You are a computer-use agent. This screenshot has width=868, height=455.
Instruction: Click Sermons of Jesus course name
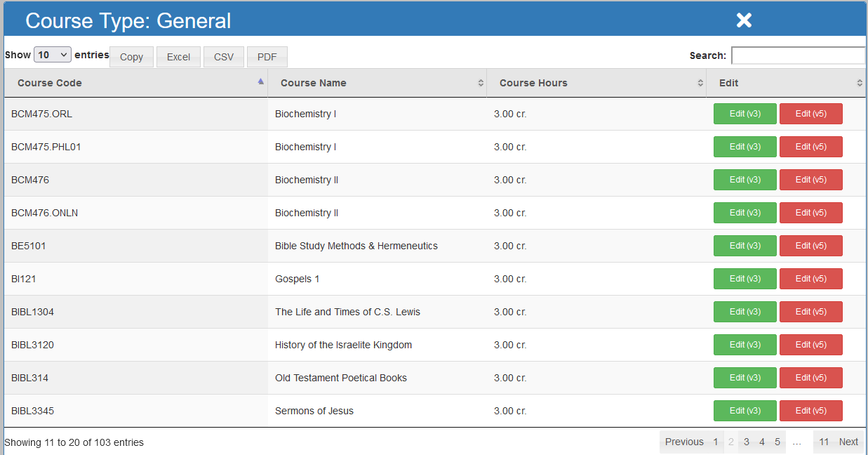click(314, 411)
